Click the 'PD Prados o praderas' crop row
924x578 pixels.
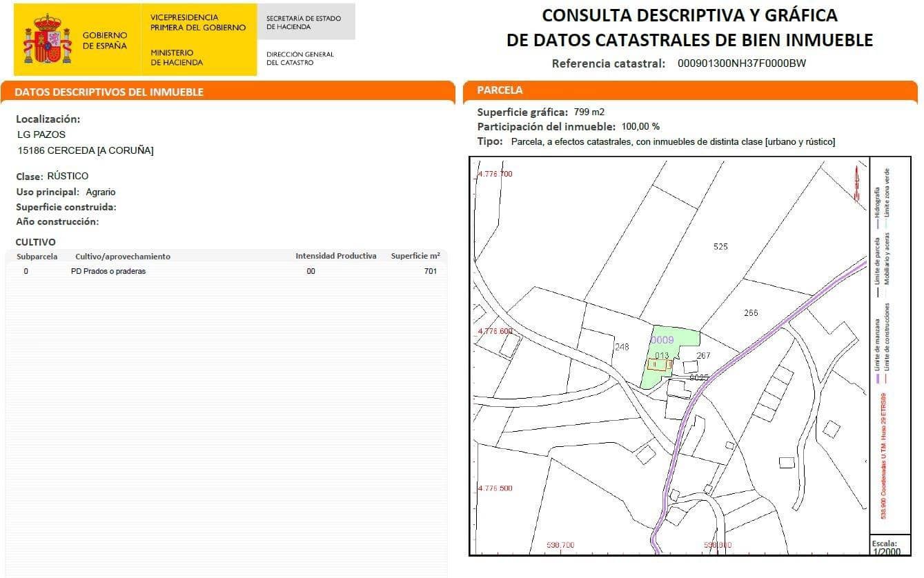point(108,272)
